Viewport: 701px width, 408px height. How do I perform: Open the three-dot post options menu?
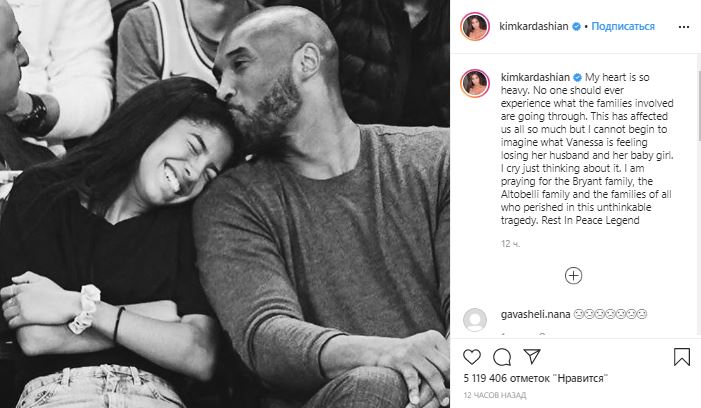coord(684,27)
